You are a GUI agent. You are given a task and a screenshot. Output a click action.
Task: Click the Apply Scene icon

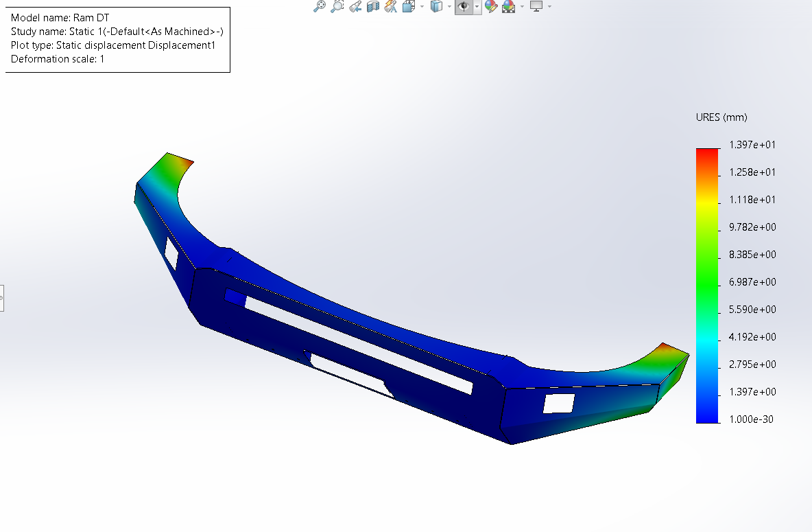point(509,6)
